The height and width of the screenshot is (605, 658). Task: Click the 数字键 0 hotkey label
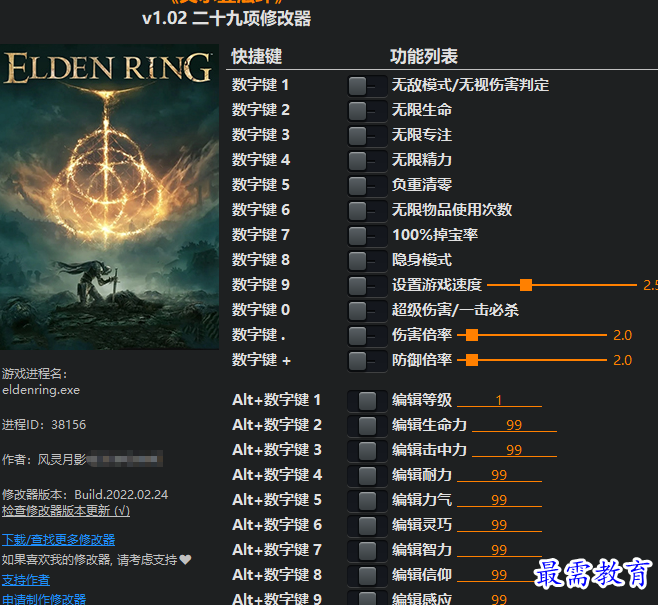pyautogui.click(x=261, y=310)
